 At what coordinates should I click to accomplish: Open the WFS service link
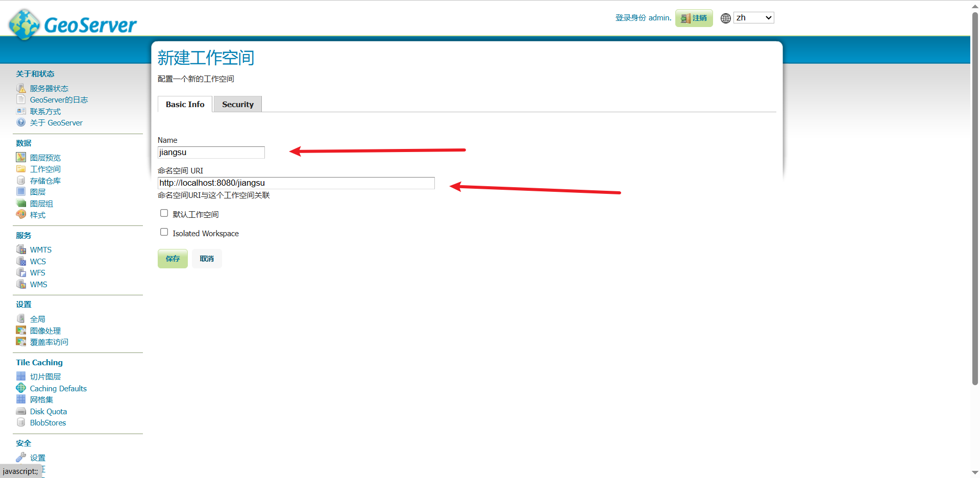pyautogui.click(x=38, y=272)
